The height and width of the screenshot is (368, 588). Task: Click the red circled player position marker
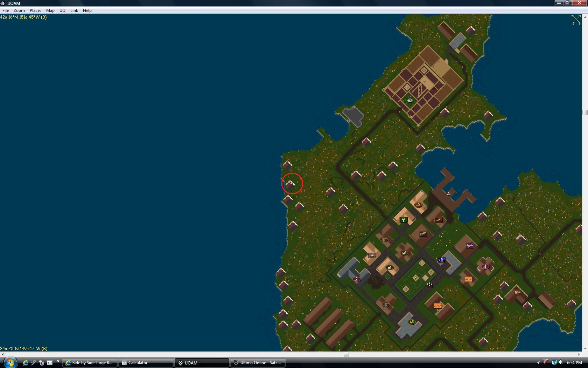(292, 183)
